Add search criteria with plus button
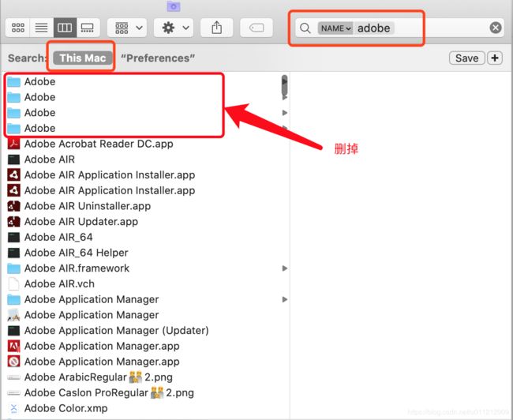The width and height of the screenshot is (513, 420). 494,58
